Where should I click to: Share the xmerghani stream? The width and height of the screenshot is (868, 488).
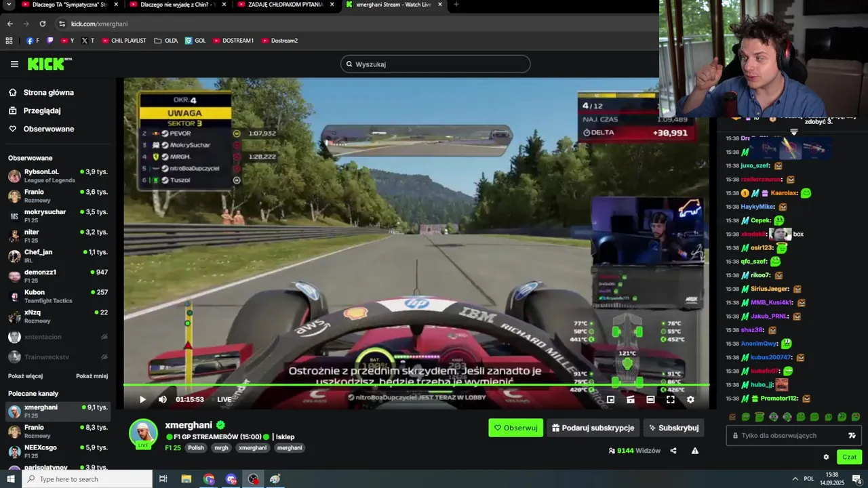673,451
